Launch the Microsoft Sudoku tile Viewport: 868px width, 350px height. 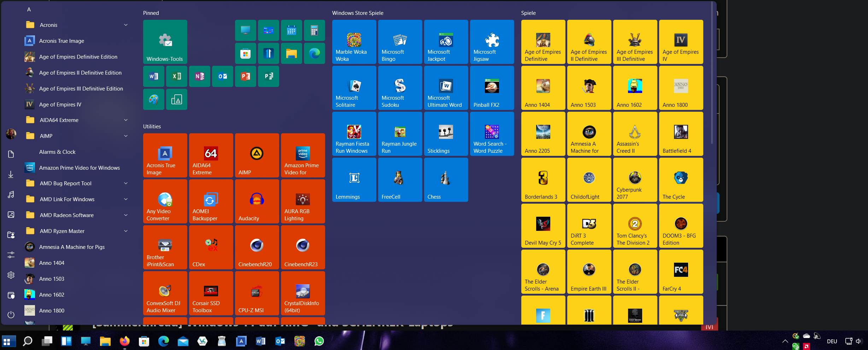(400, 88)
